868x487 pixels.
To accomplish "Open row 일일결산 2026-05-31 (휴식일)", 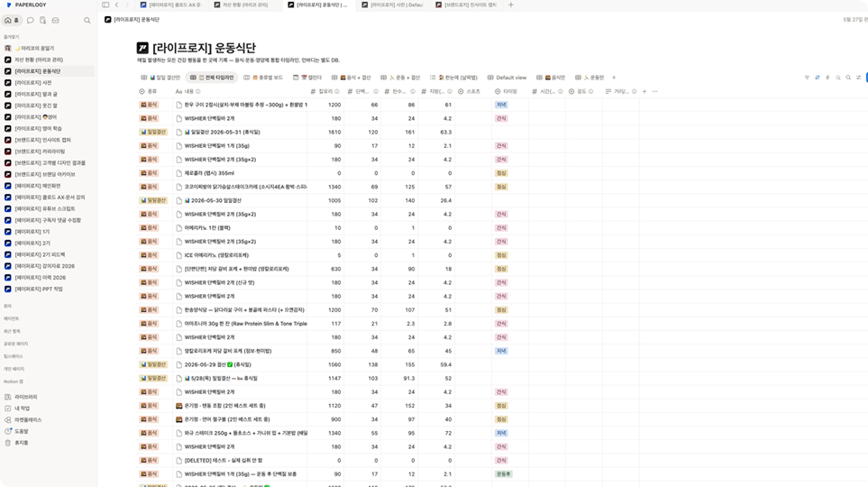I will coord(222,133).
